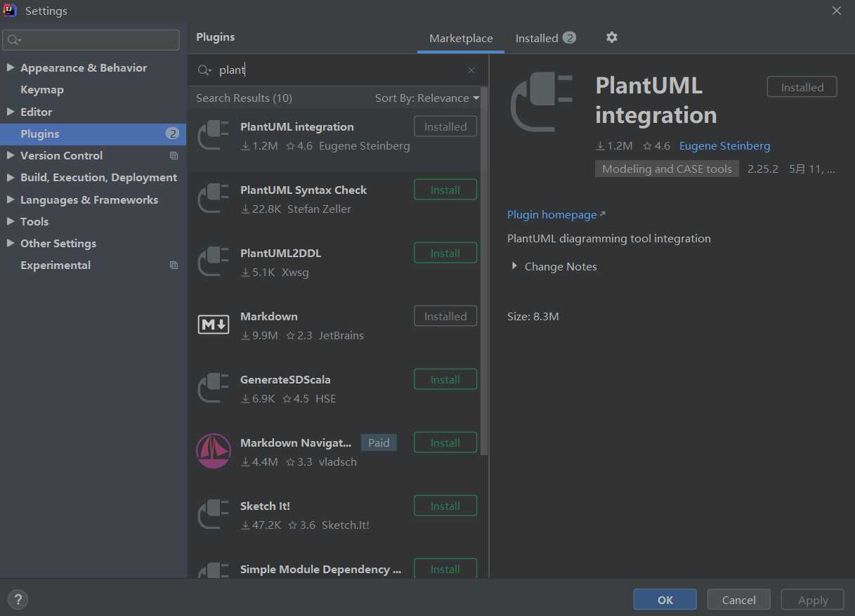The image size is (855, 616).
Task: Install the PlantUML2DDL plugin
Action: coord(445,253)
